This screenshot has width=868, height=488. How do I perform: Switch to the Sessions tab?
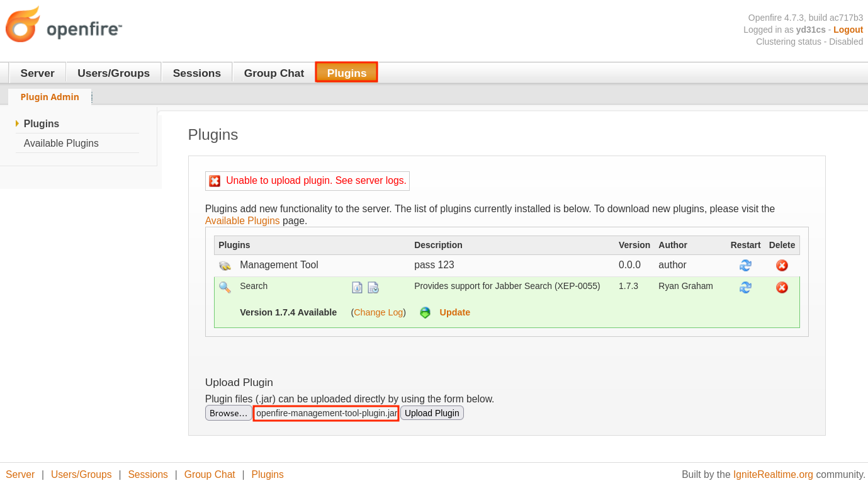pyautogui.click(x=197, y=73)
